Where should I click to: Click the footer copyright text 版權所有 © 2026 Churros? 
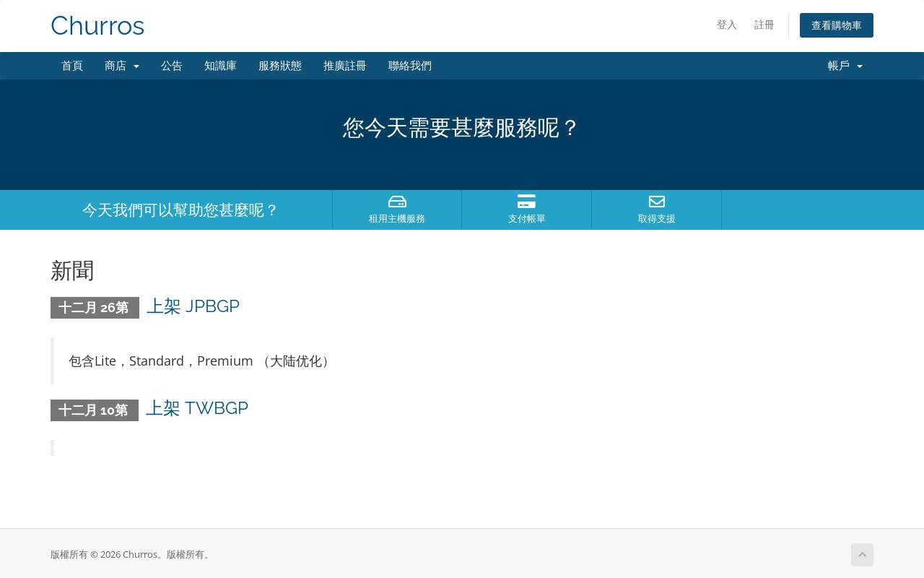point(104,555)
